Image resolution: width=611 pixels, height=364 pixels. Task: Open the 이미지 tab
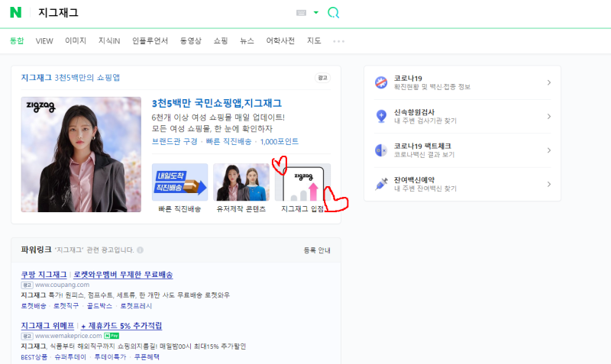[x=75, y=41]
